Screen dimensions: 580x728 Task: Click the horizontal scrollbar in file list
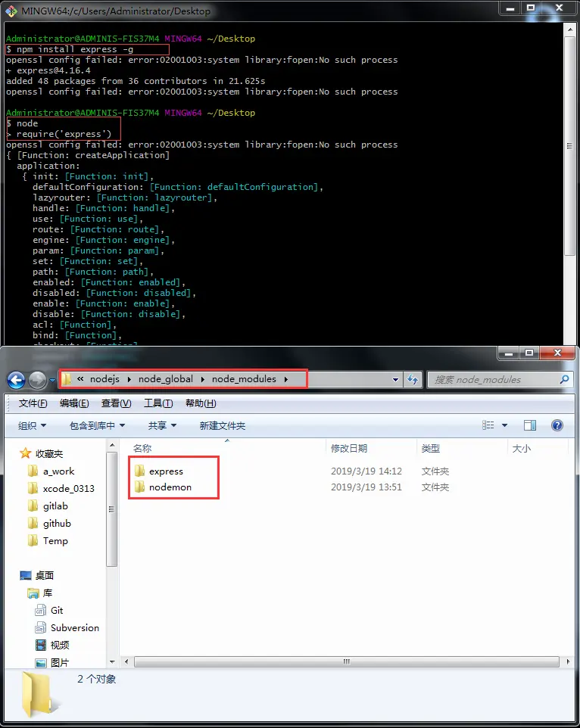click(347, 661)
